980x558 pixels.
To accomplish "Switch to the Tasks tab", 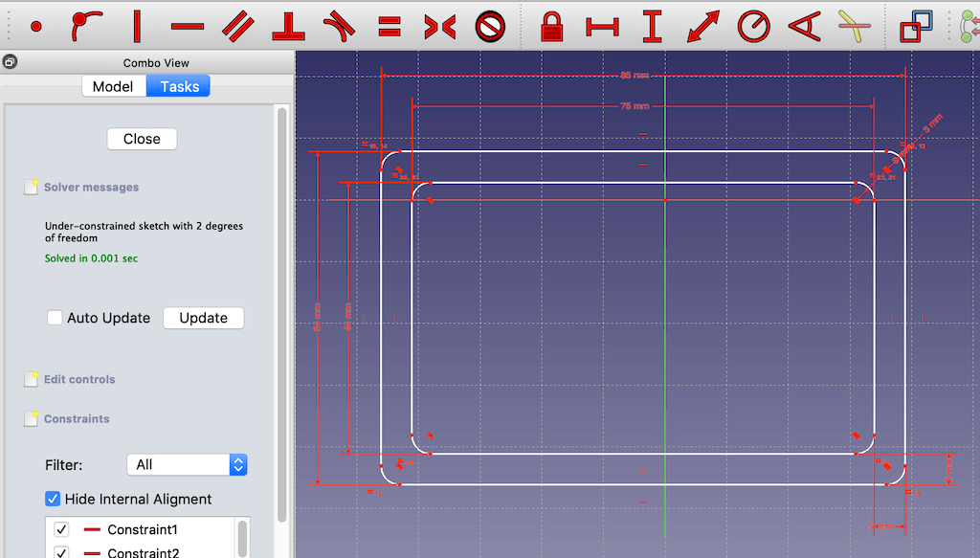I will point(179,86).
